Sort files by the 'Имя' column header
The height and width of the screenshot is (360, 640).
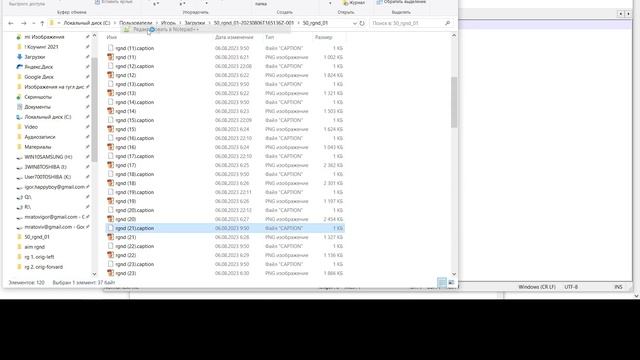tap(111, 37)
